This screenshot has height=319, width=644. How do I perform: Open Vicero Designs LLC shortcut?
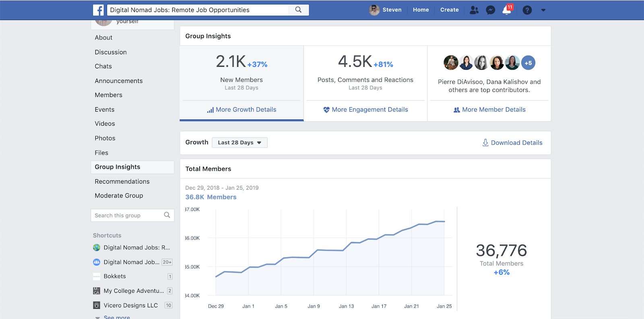[x=131, y=305]
